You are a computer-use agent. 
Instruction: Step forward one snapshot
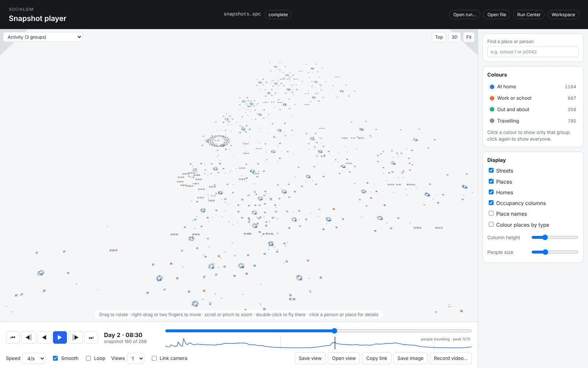click(x=75, y=337)
